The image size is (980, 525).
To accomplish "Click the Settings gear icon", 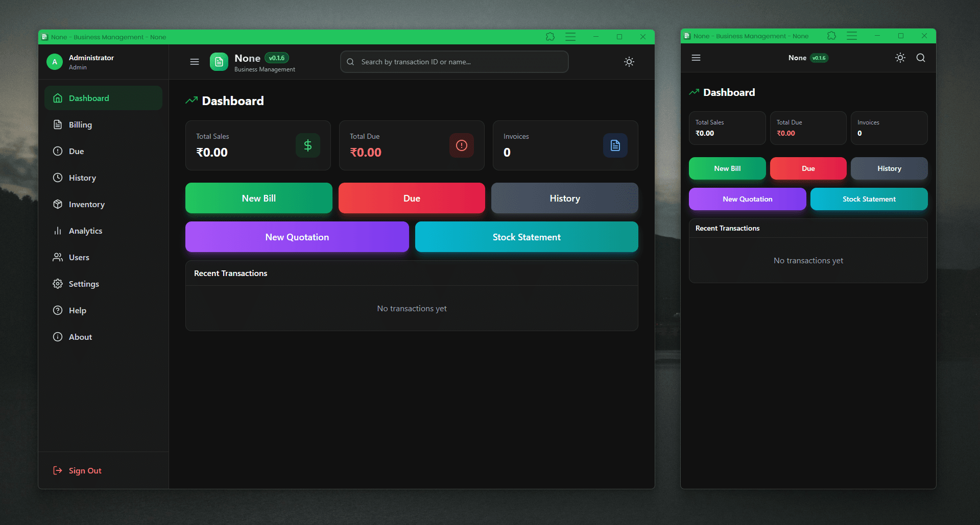I will point(58,284).
